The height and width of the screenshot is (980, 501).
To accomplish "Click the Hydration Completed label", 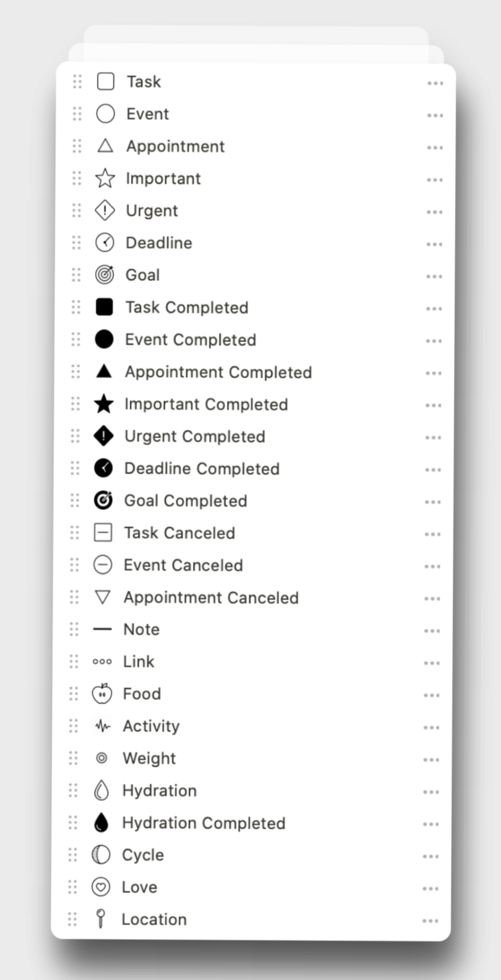I will point(204,823).
